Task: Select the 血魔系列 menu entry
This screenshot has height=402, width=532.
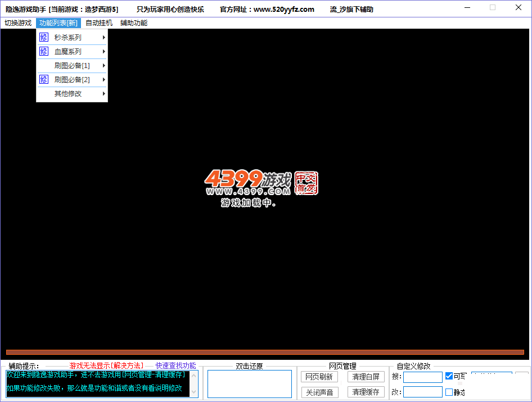Action: [x=72, y=52]
